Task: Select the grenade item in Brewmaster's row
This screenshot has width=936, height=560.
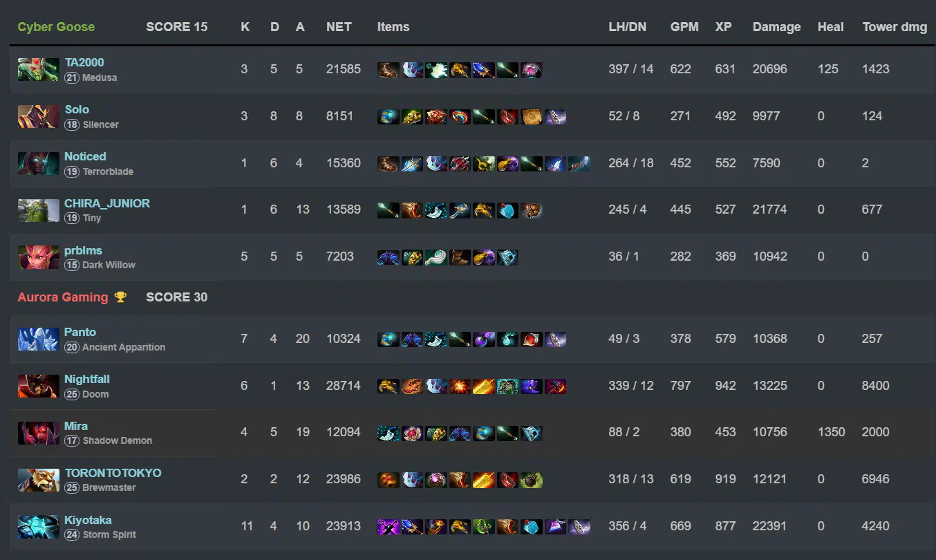Action: pos(531,479)
